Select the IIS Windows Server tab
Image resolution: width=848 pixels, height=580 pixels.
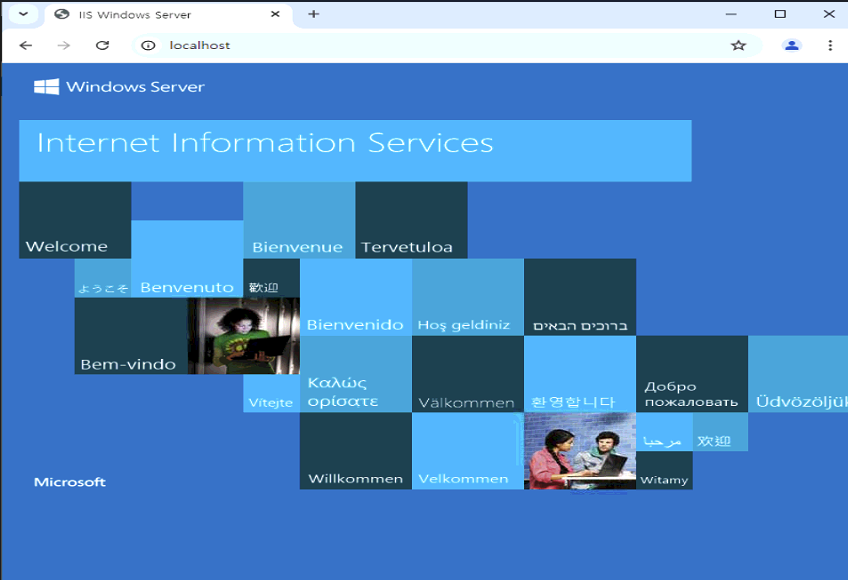tap(169, 15)
